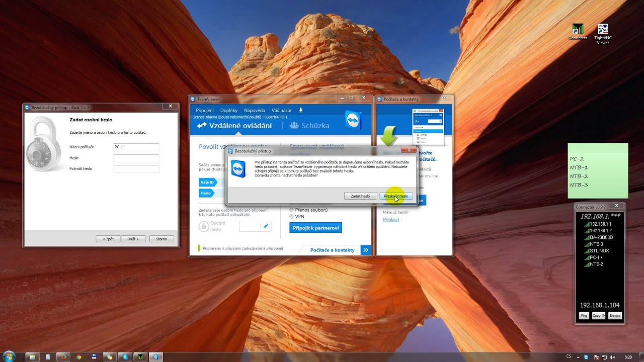Close the Bezobslužný přístup dialog
Screen dimensions: 644x362
pos(409,150)
